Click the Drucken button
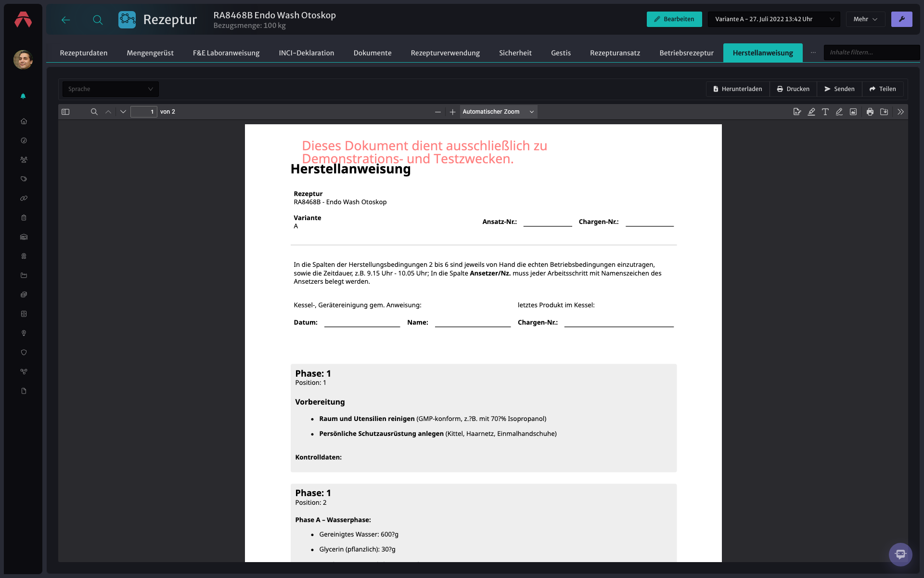This screenshot has width=924, height=578. [x=793, y=89]
